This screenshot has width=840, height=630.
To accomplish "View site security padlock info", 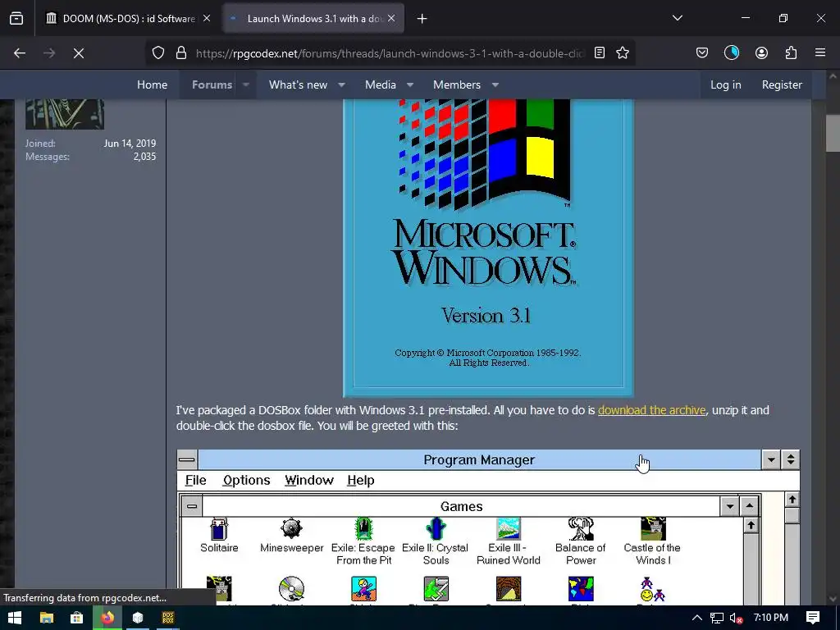I will (x=181, y=53).
